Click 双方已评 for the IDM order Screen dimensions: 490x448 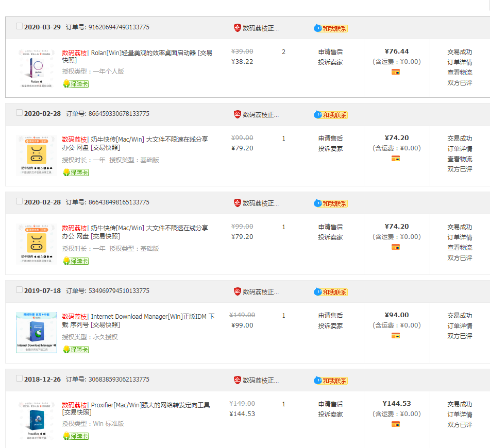(460, 336)
